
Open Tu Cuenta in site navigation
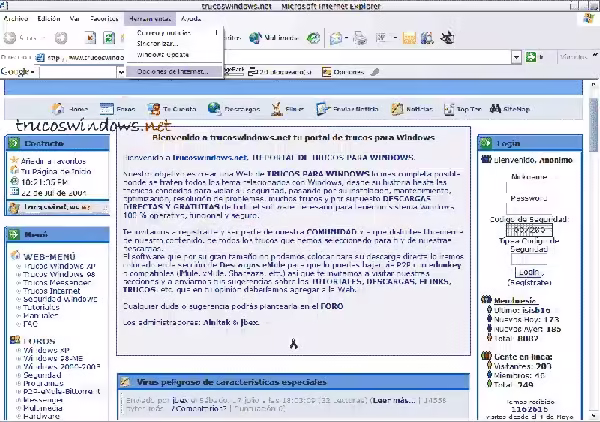click(x=172, y=109)
